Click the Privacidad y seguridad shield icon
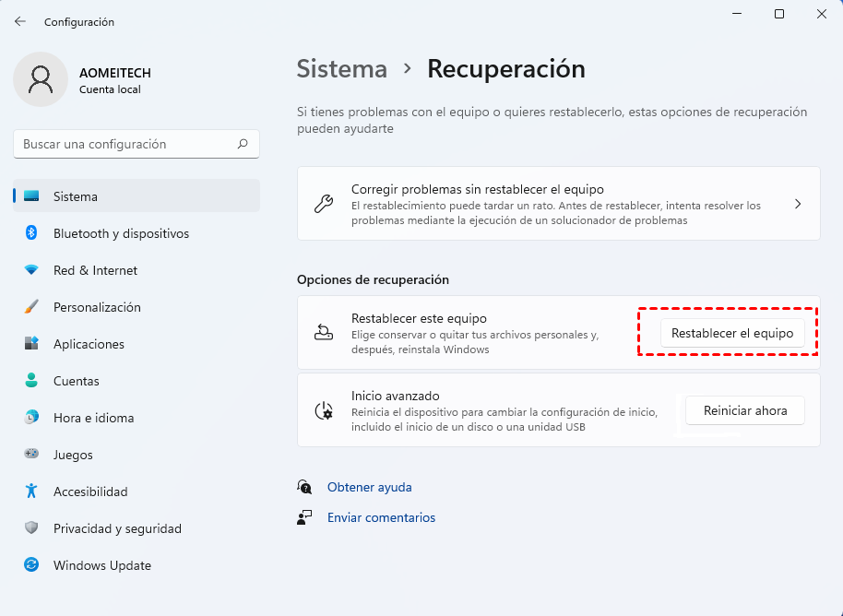 [31, 528]
